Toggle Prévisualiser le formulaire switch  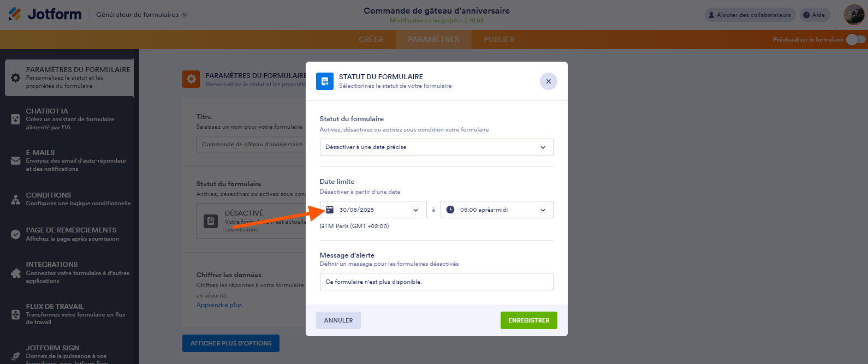pos(855,39)
